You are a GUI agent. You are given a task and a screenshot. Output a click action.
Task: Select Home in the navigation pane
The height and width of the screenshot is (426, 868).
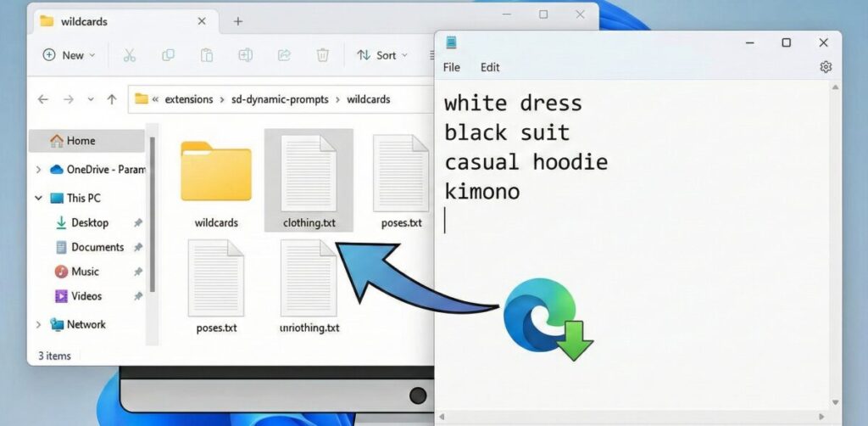(81, 141)
